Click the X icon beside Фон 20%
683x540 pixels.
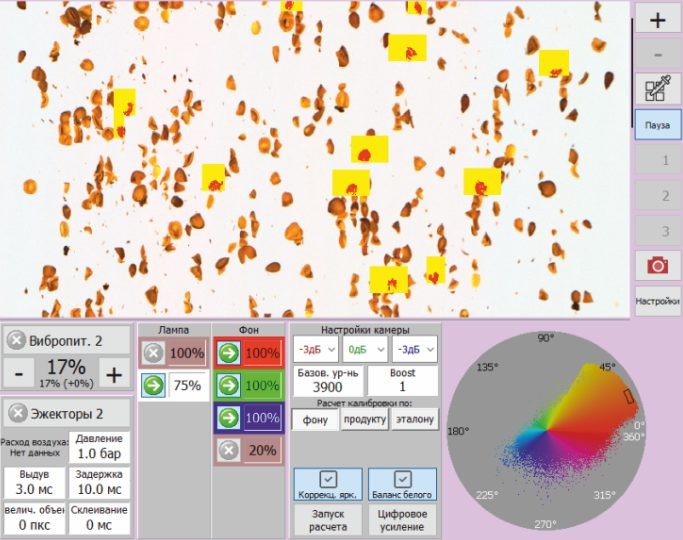click(228, 450)
